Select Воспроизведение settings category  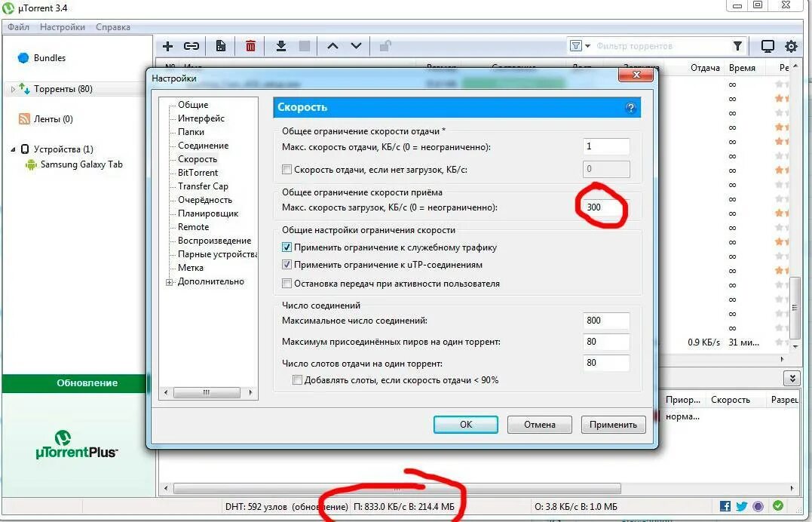coord(214,241)
